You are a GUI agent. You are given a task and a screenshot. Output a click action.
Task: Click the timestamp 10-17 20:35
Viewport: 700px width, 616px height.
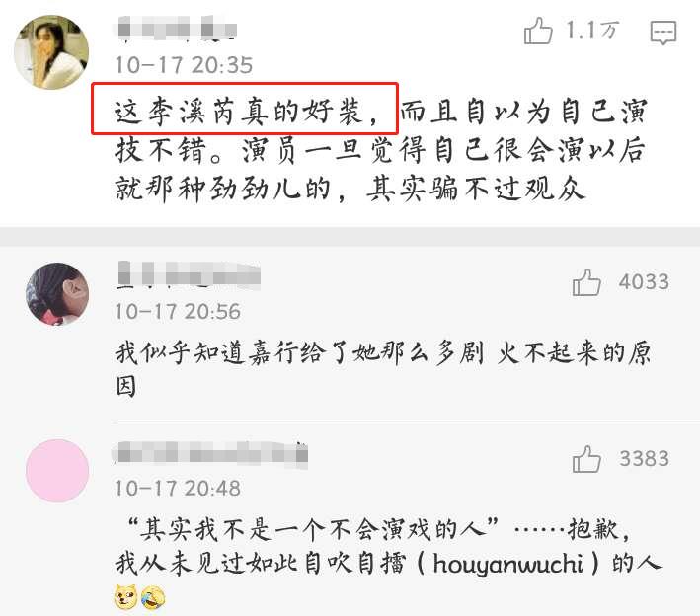[x=184, y=65]
